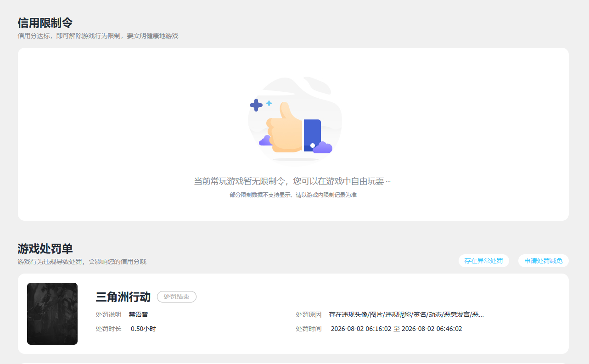
Task: Click the punishment time range 2026-08-02 06:16:02
Action: point(396,329)
